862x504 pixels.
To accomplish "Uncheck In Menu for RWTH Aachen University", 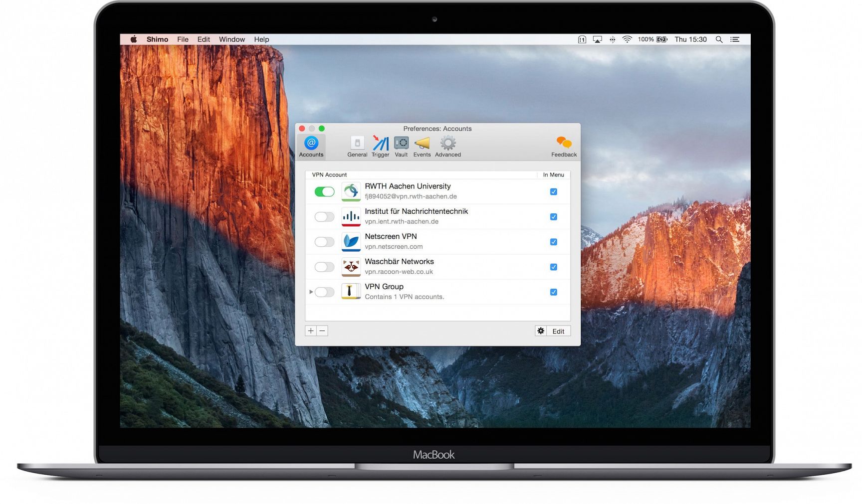I will (x=553, y=191).
